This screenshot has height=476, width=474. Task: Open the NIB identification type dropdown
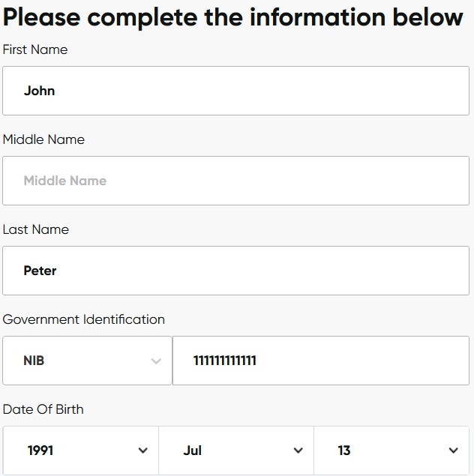(x=87, y=361)
